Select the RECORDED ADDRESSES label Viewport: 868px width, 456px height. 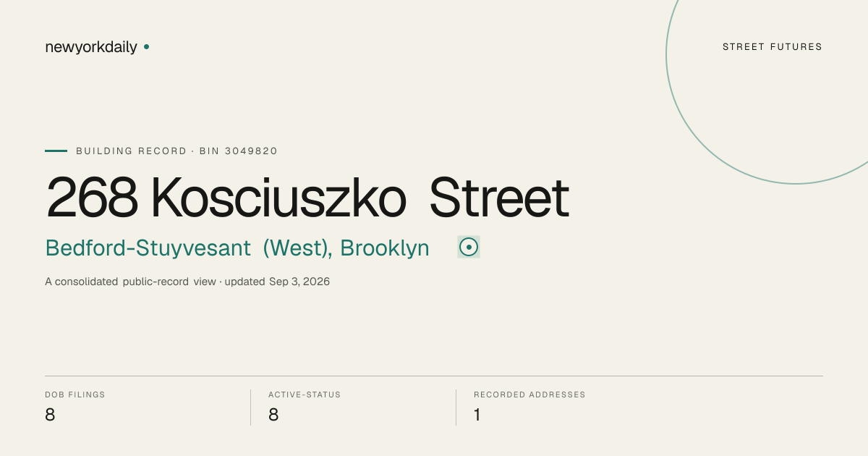[x=529, y=394]
